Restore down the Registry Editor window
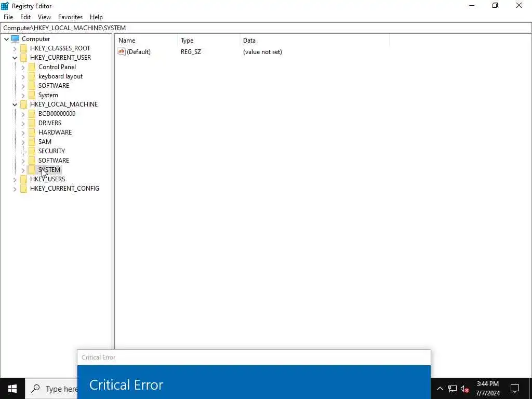 point(495,5)
